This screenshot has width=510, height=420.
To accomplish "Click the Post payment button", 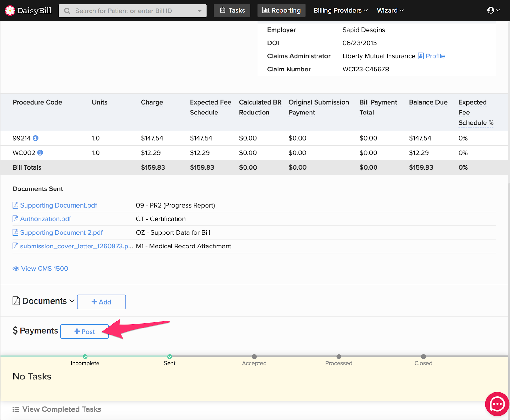I will 84,332.
